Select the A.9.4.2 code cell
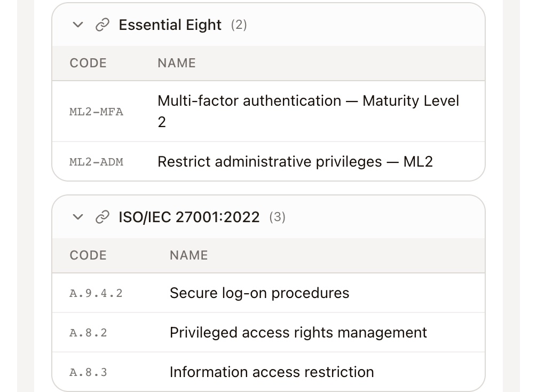Image resolution: width=537 pixels, height=392 pixels. point(96,293)
